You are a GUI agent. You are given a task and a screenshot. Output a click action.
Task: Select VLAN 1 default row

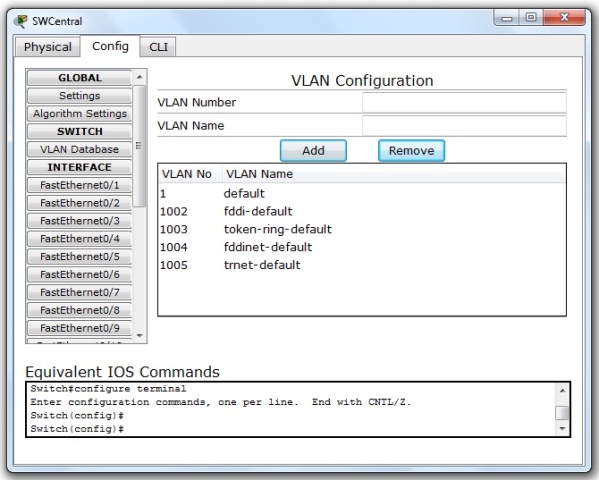point(362,193)
